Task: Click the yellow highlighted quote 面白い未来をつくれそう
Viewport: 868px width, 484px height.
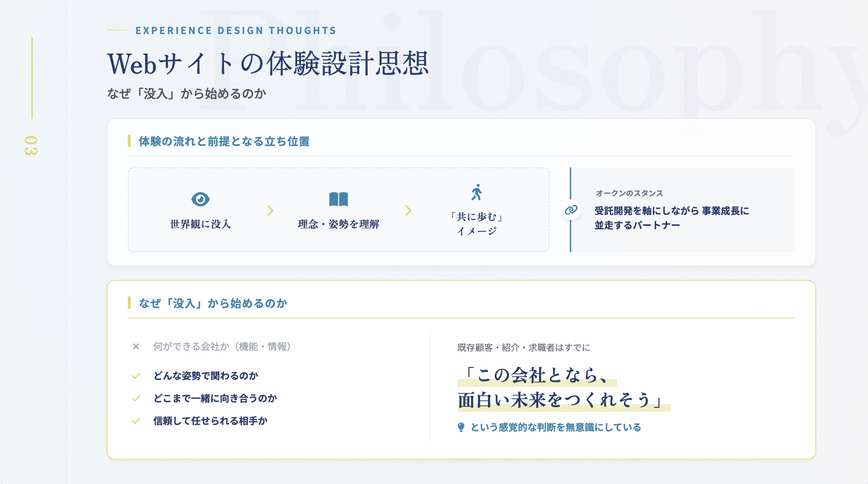Action: pos(563,400)
